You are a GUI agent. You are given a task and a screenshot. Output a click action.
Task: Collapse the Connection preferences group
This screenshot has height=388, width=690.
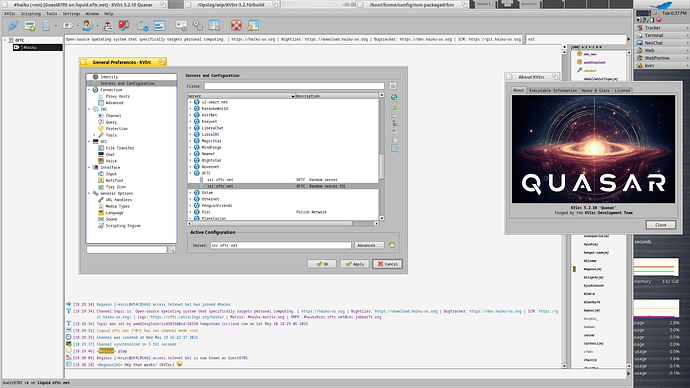(x=89, y=90)
